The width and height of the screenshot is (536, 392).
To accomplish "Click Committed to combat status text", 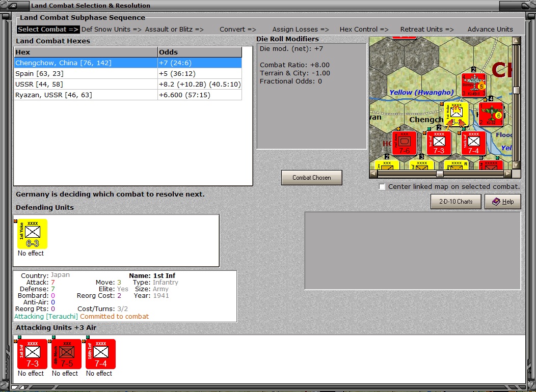I will pyautogui.click(x=115, y=317).
